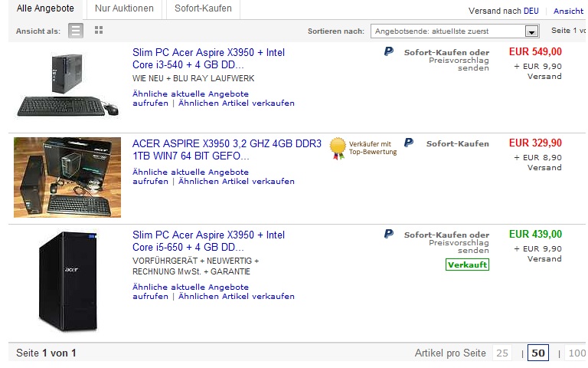Show 50 items per page

[537, 353]
